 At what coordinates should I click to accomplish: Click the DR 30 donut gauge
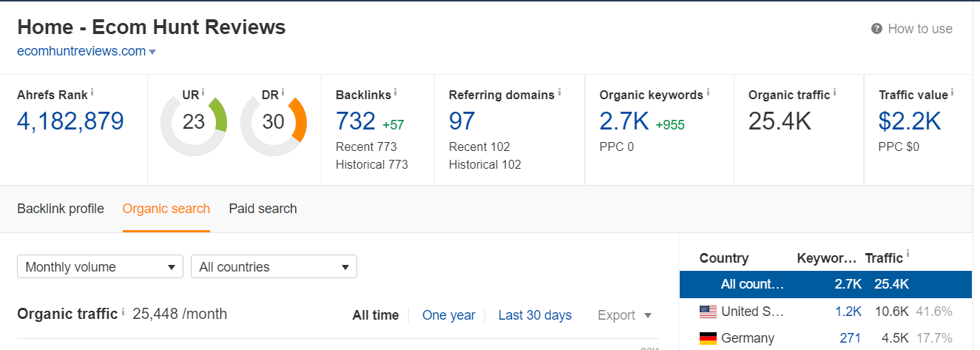pos(273,122)
